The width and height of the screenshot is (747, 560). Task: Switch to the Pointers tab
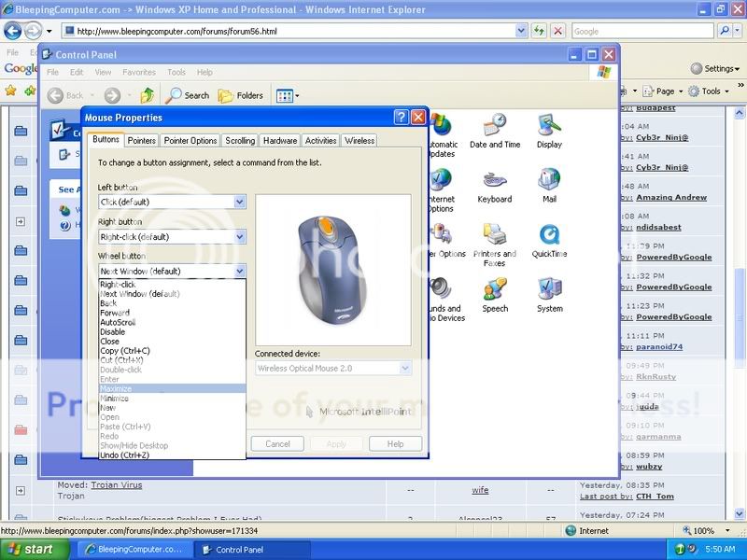click(x=142, y=141)
